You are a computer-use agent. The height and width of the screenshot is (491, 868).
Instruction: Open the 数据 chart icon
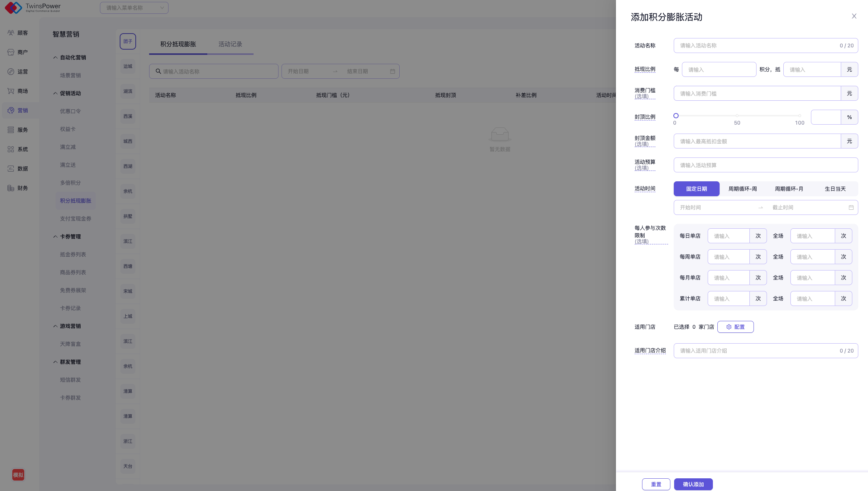click(11, 169)
